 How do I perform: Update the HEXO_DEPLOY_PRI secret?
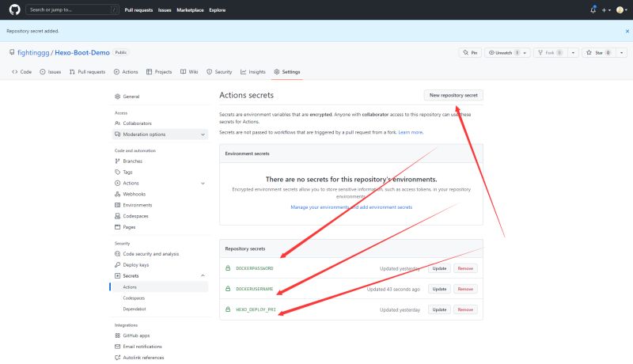point(439,309)
